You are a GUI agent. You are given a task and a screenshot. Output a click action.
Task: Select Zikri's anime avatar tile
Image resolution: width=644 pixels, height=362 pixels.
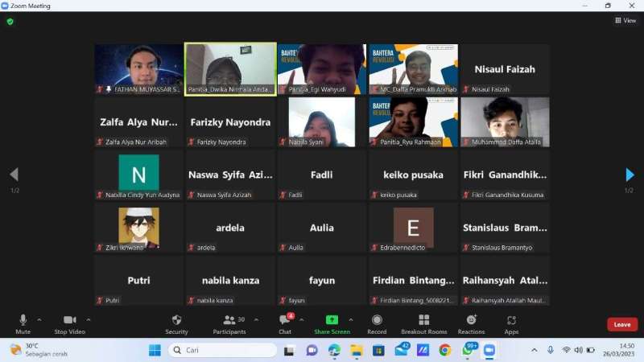pyautogui.click(x=138, y=228)
